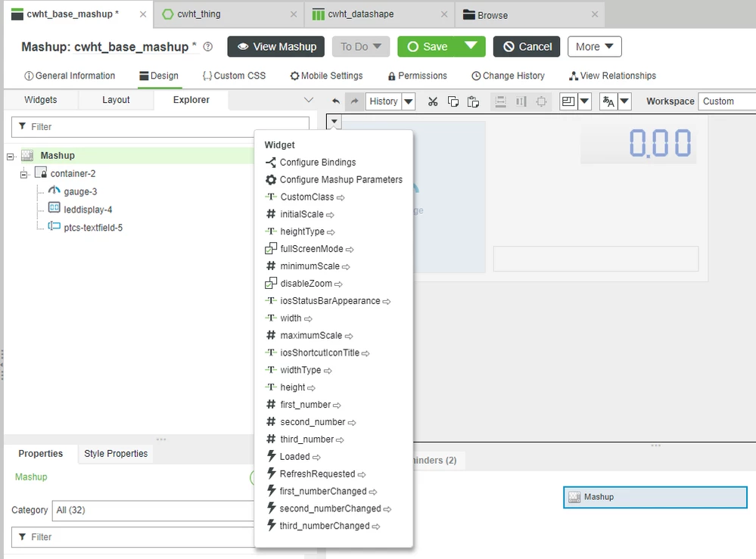This screenshot has width=756, height=559.
Task: Collapse the container-2 tree node
Action: (x=23, y=175)
